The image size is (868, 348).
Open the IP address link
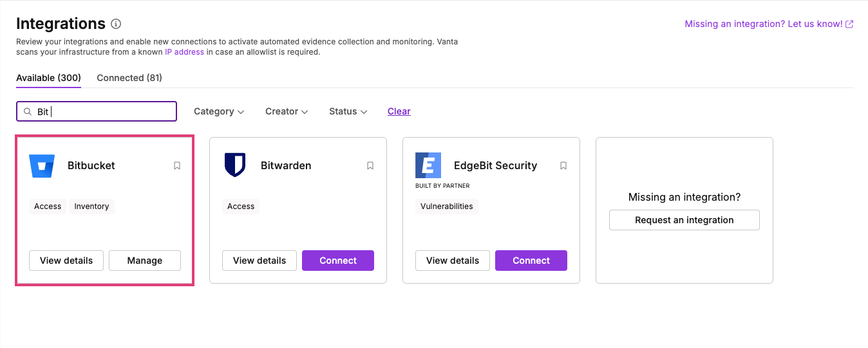pos(184,52)
